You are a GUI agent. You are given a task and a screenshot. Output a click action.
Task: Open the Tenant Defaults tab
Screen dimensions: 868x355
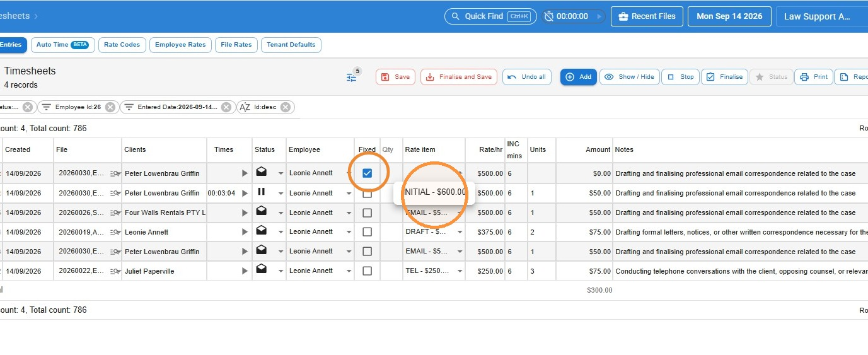pos(291,45)
